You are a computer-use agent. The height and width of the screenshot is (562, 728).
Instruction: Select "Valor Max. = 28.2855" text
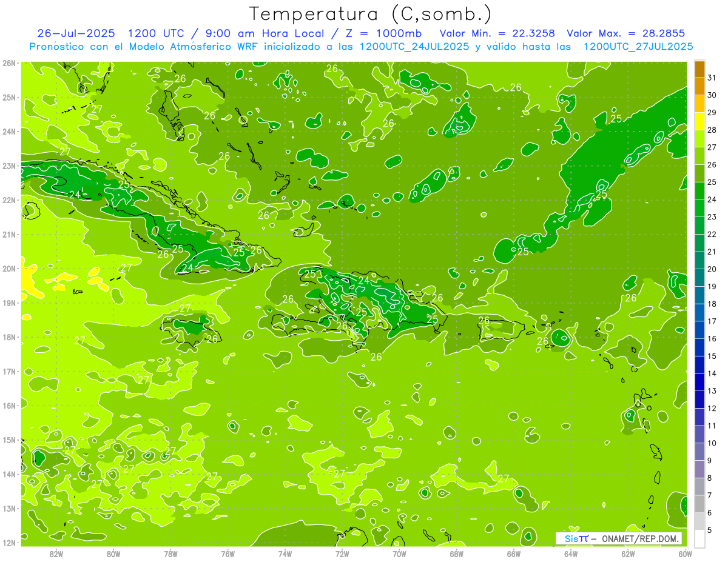tap(626, 33)
